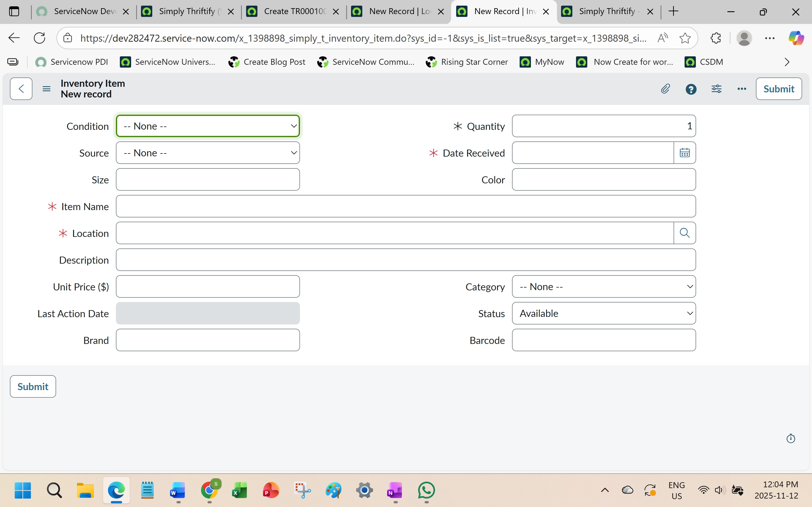Open the help question mark icon

[x=691, y=89]
